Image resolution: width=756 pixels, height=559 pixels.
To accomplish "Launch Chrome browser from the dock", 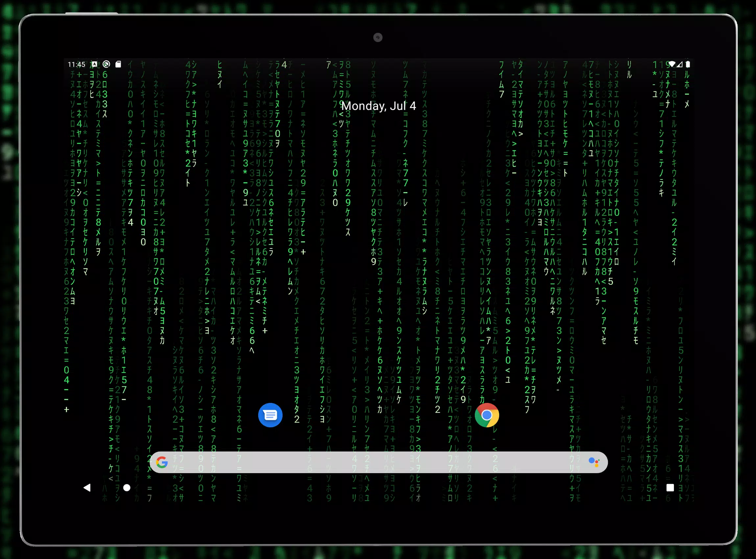I will [x=487, y=415].
